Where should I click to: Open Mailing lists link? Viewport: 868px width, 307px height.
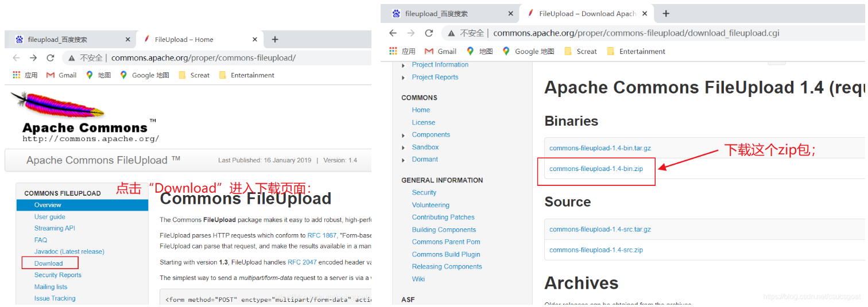coord(51,287)
